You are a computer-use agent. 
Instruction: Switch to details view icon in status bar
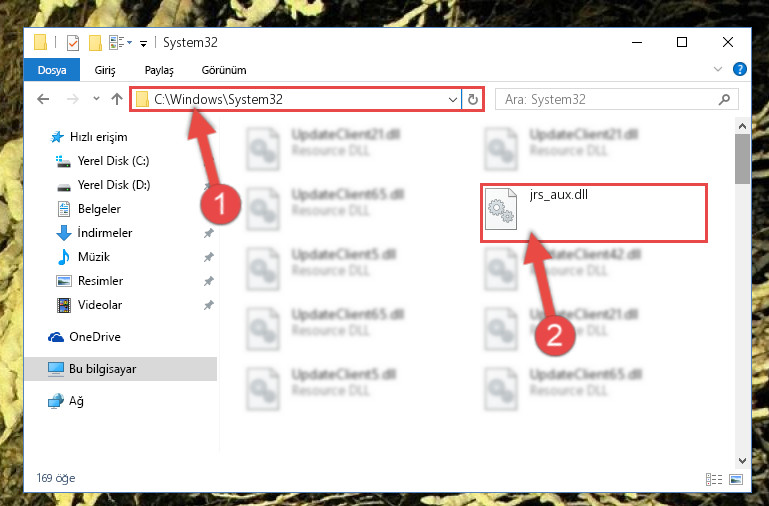pos(714,479)
